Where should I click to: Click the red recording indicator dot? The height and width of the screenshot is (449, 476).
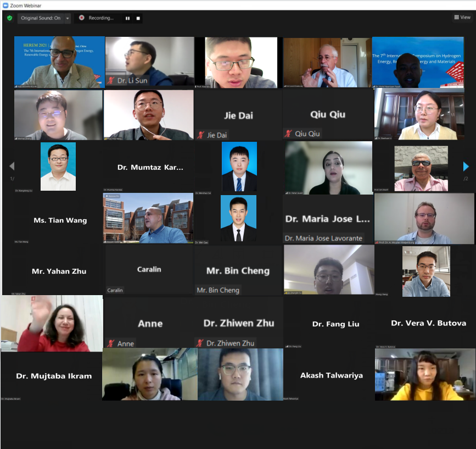click(x=82, y=18)
